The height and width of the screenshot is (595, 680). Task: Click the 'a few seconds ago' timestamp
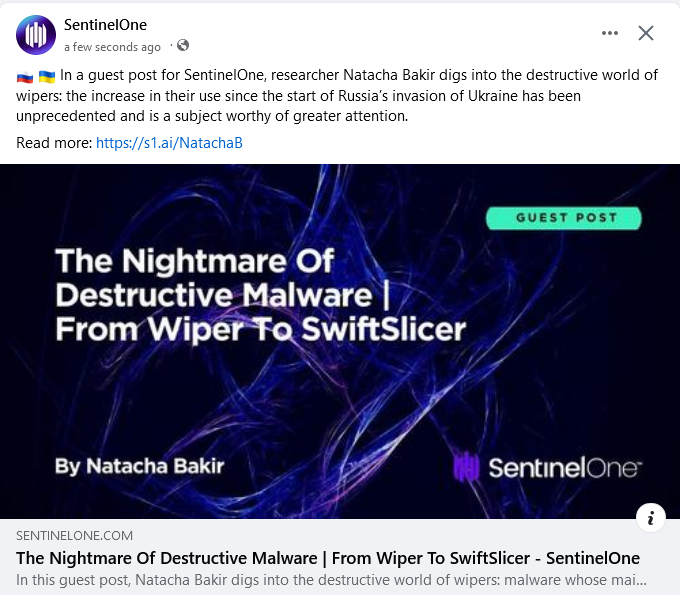[112, 47]
